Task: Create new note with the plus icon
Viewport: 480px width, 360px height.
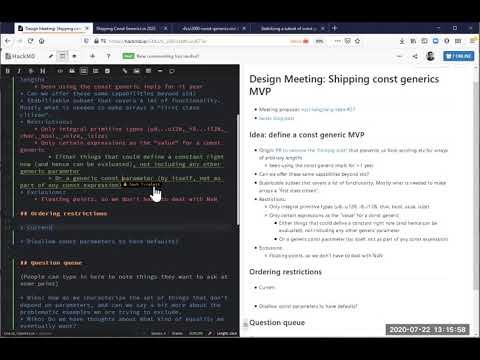Action: pyautogui.click(x=92, y=56)
